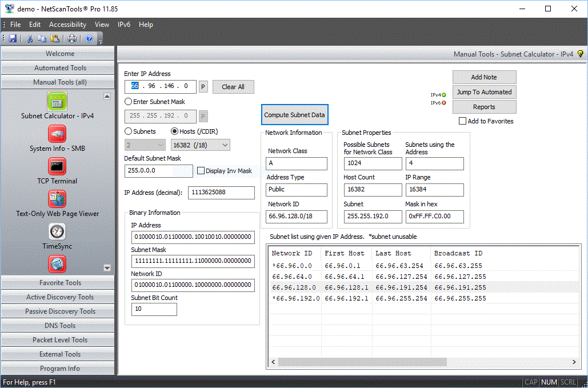Open the Subnet Calculator - IPv4 tool icon
This screenshot has height=388, width=588.
coord(57,103)
